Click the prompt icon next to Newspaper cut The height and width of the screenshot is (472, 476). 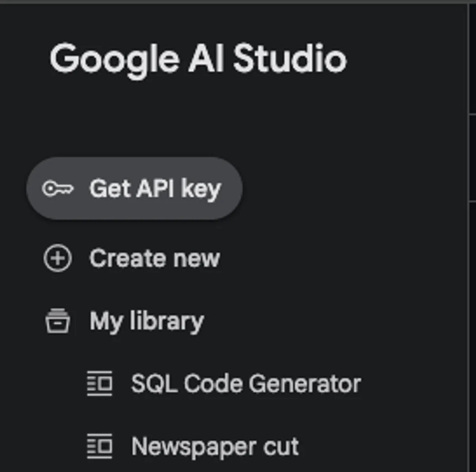point(100,446)
